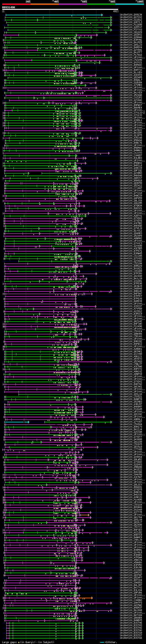The width and height of the screenshot is (146, 644).
Task: Open hit UniRef100_Q09134
Action: click(x=131, y=15)
